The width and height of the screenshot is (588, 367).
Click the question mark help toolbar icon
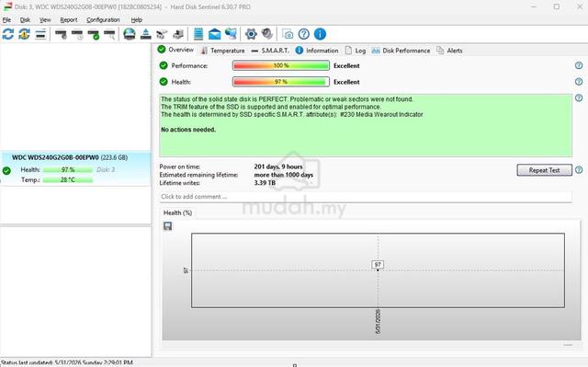304,34
